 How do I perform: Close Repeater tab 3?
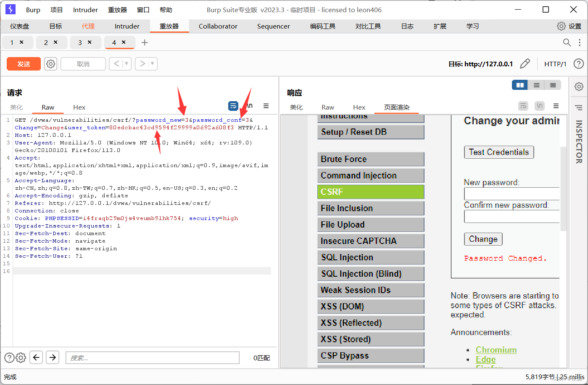pos(90,42)
